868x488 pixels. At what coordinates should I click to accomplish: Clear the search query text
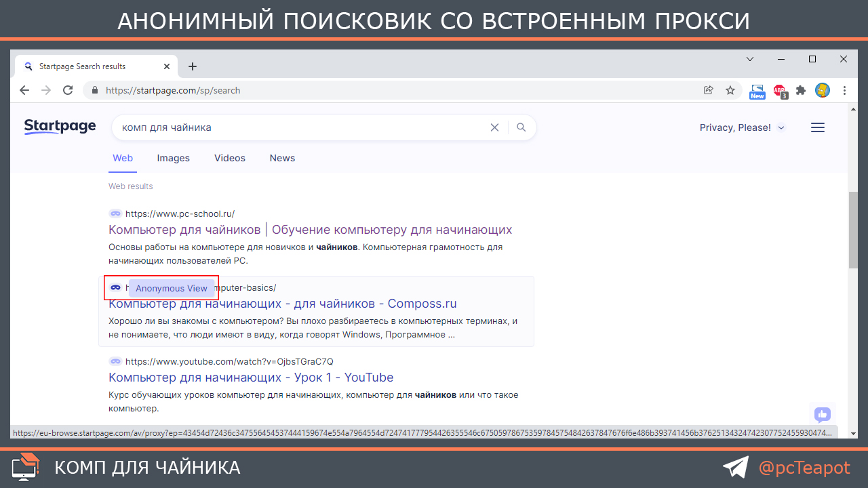(494, 127)
